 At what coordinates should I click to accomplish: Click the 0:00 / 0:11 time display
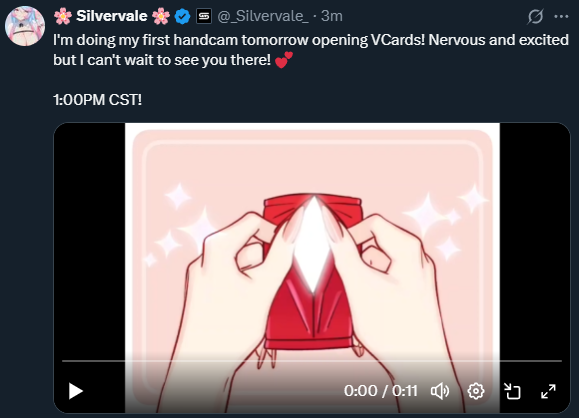pyautogui.click(x=381, y=391)
